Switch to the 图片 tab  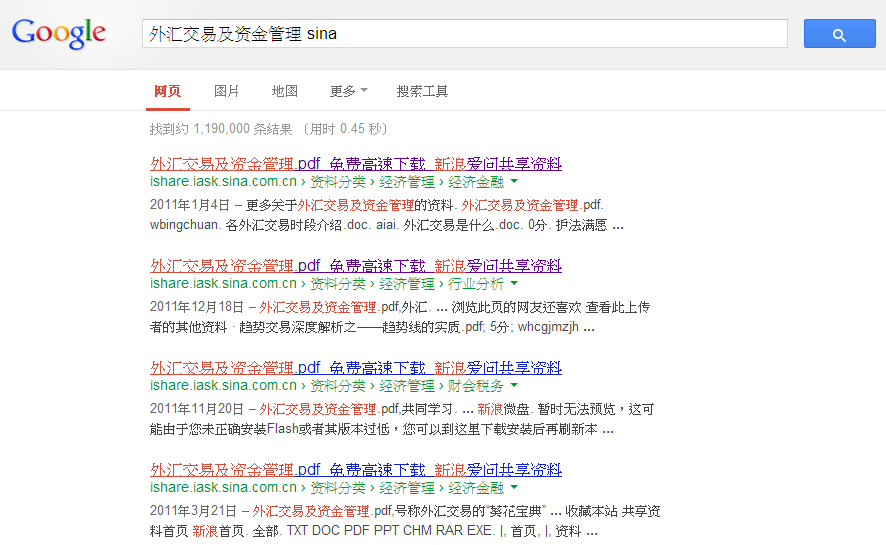pos(227,91)
